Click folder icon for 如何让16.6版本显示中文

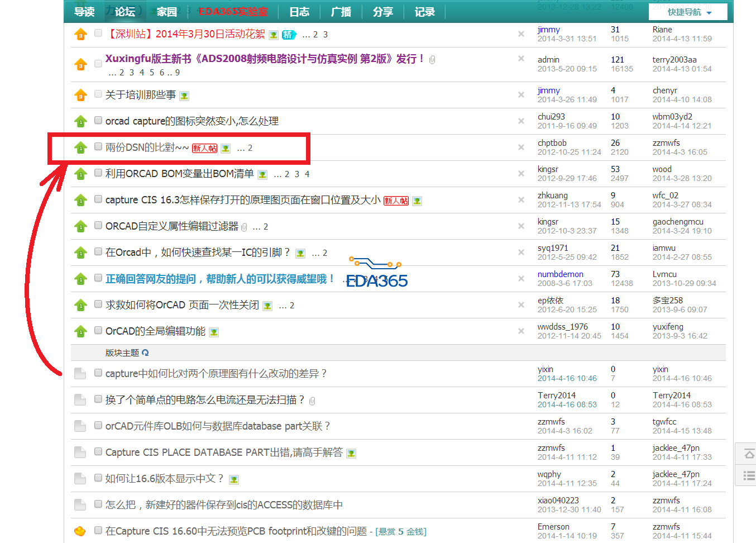80,478
